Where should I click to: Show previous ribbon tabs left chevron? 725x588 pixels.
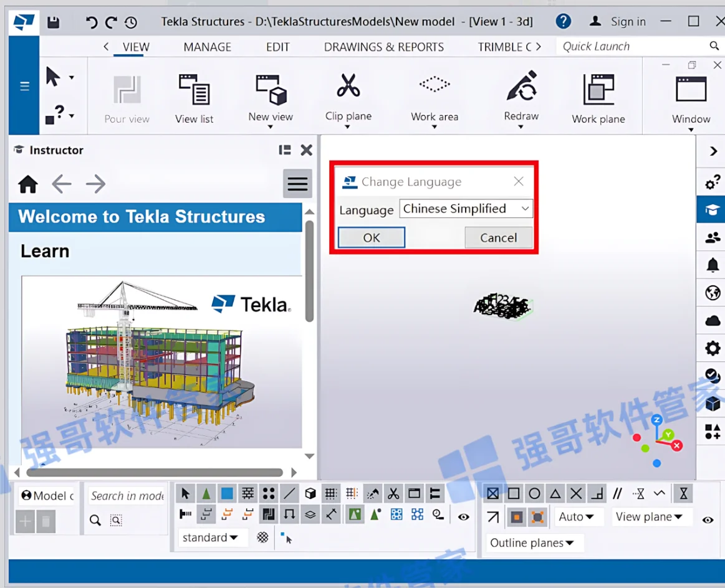point(107,46)
